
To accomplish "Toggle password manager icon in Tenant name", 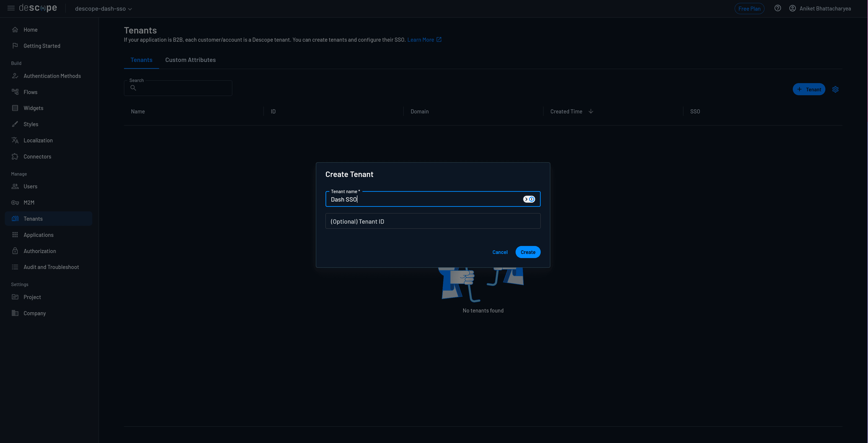I will pos(529,199).
